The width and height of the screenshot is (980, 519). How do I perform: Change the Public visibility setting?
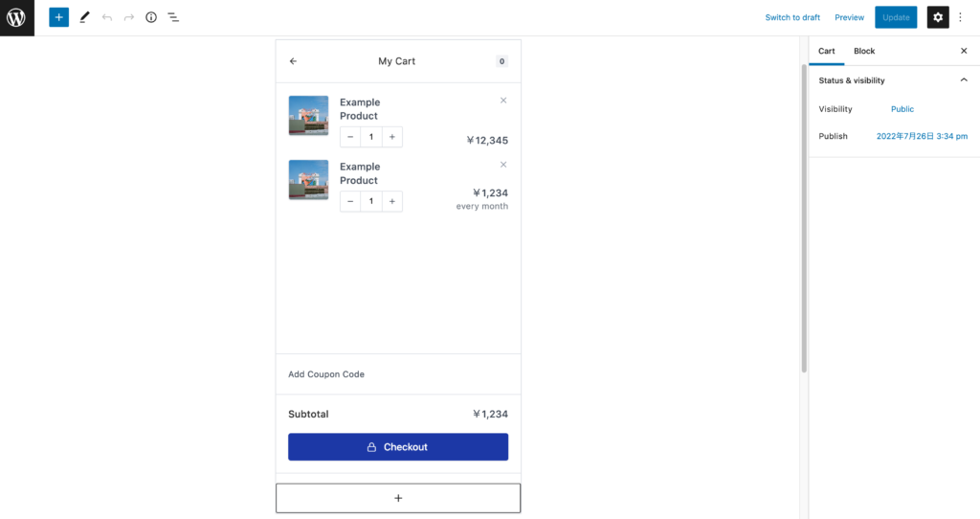[902, 109]
